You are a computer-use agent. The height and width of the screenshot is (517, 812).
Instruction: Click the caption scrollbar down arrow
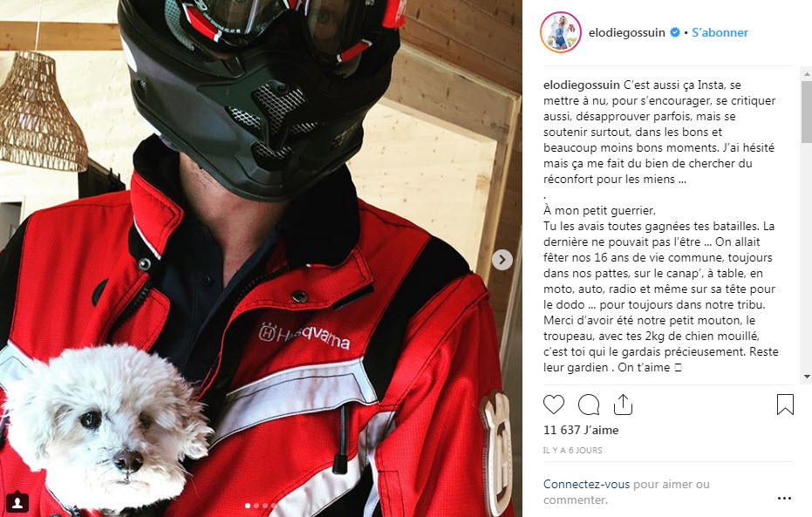[x=806, y=377]
